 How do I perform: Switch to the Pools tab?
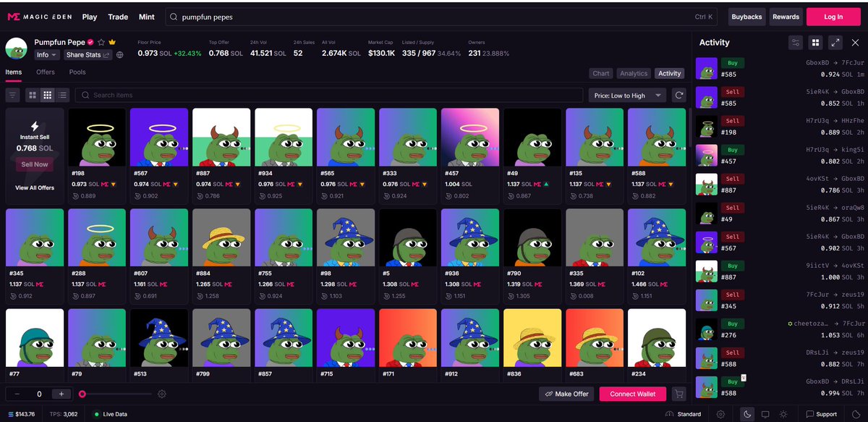click(x=77, y=72)
